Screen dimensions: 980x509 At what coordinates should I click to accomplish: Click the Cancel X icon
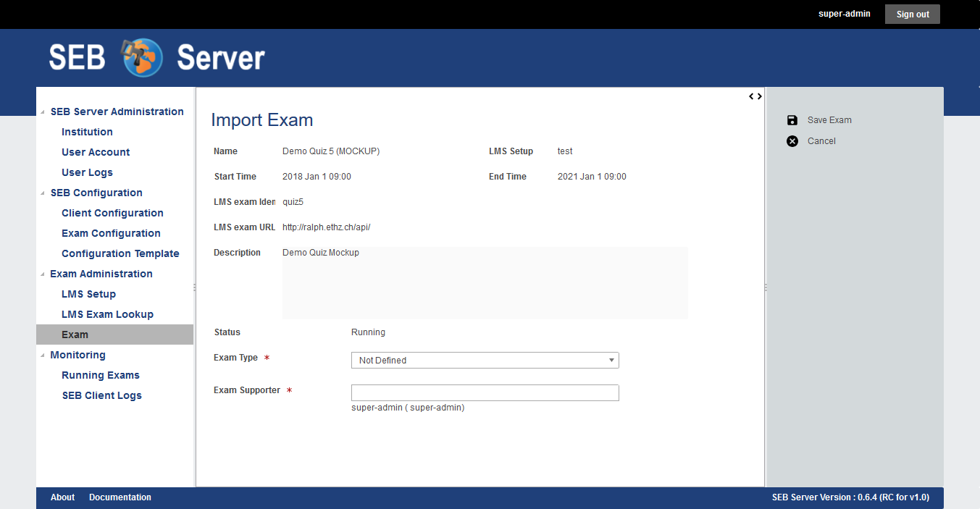click(x=792, y=141)
